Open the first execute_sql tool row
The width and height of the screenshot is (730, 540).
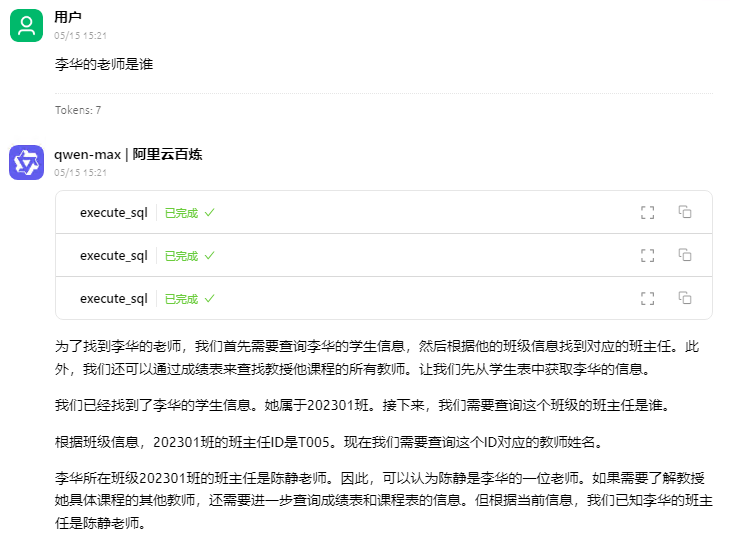384,212
